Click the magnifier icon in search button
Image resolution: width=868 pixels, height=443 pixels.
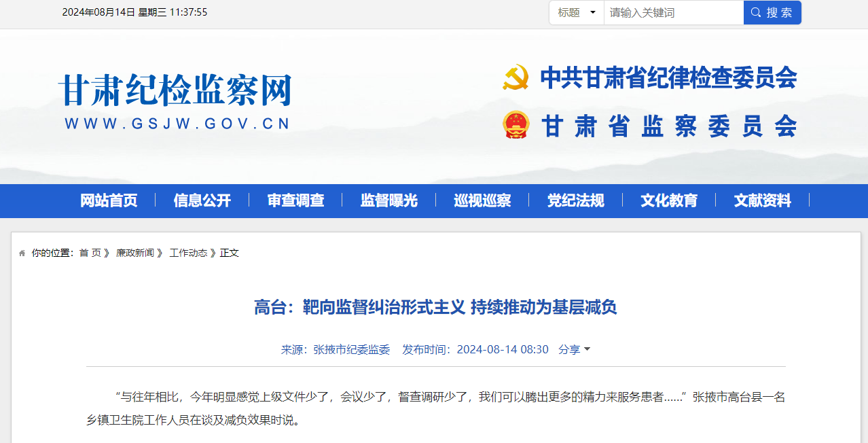[x=755, y=12]
